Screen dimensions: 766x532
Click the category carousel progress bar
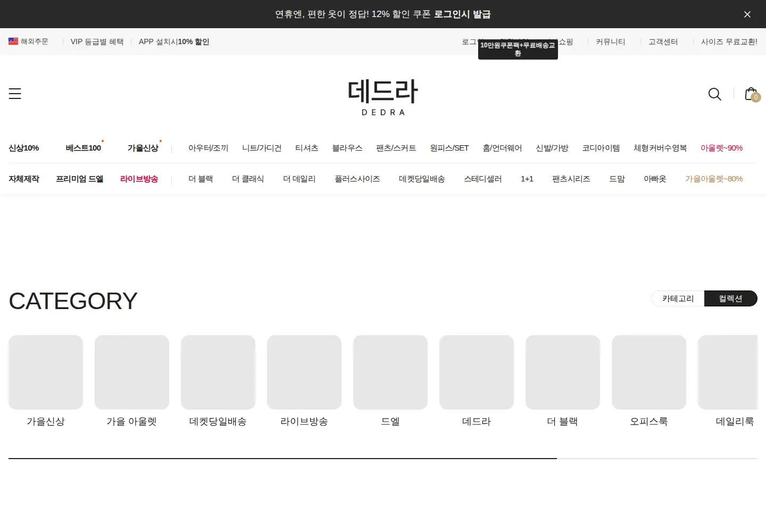click(383, 458)
